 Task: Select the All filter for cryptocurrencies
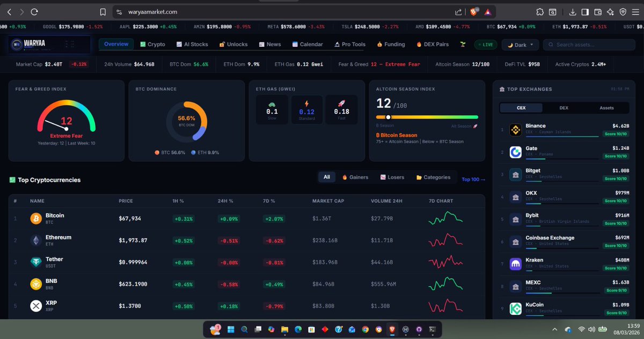click(x=327, y=177)
